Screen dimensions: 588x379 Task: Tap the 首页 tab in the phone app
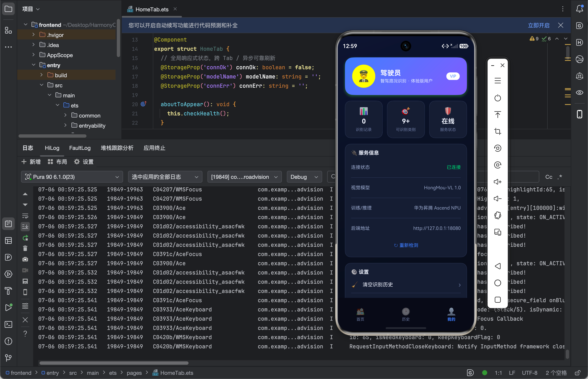[360, 315]
